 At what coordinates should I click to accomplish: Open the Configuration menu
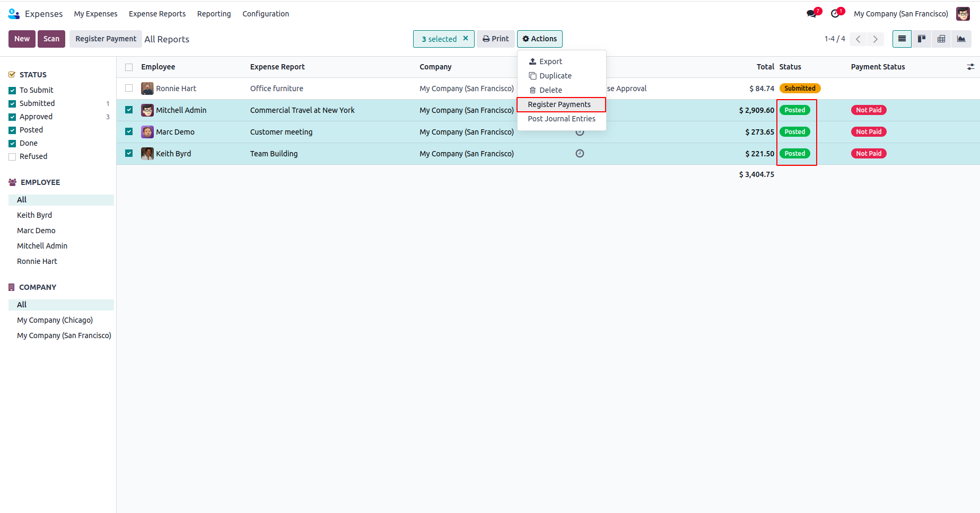[x=266, y=14]
